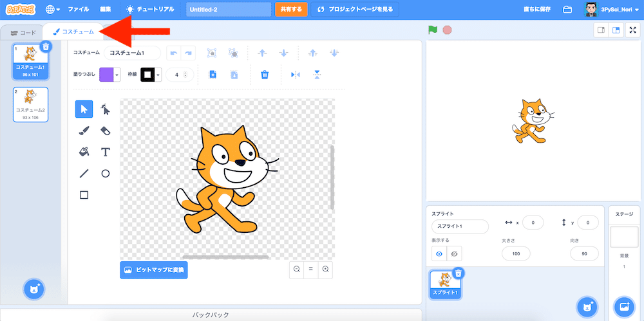Click the Forward layer arrow
This screenshot has width=644, height=321.
coord(262,53)
